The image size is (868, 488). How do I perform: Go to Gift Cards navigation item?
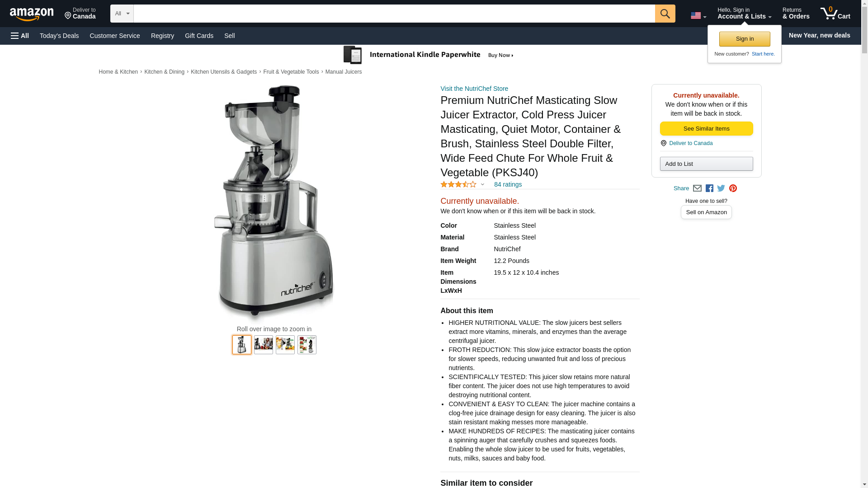point(199,36)
